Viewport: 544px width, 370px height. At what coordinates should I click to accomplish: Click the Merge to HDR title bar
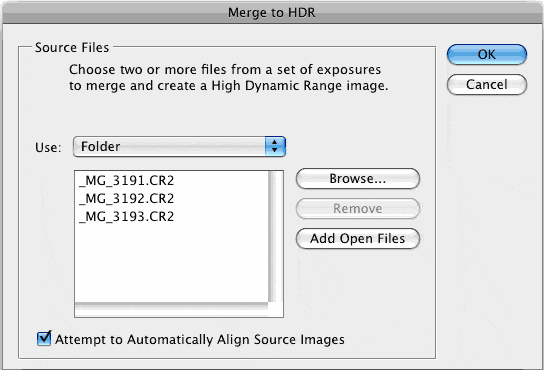(x=272, y=12)
